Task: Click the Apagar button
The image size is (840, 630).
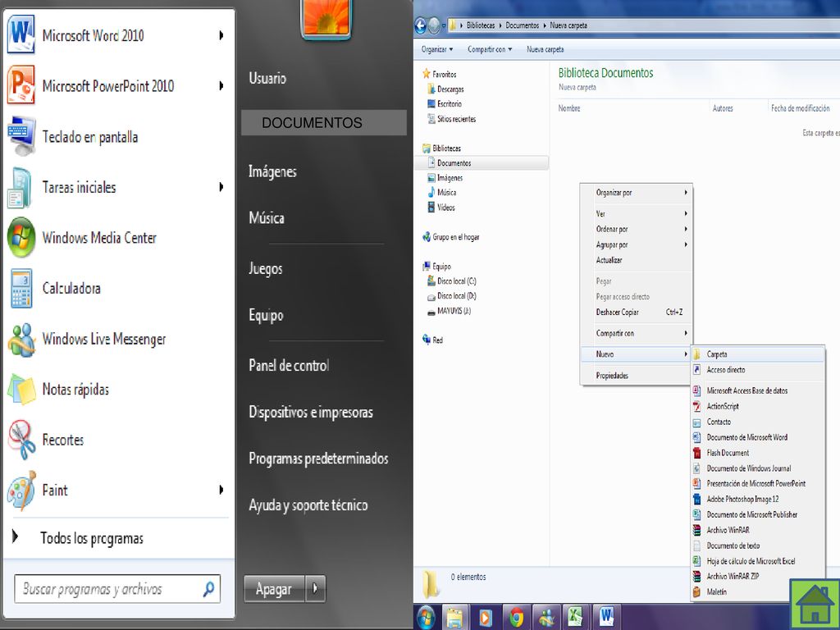Action: pos(274,588)
